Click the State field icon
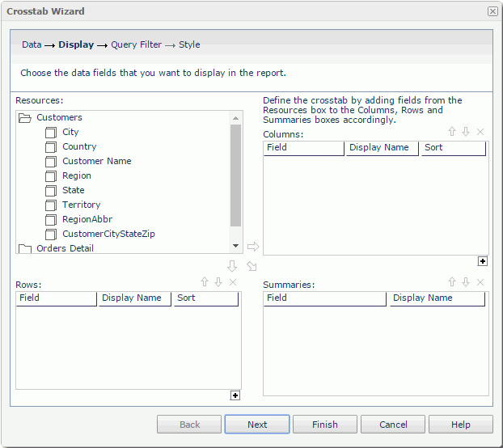Screen dimensions: 503x448 [x=51, y=191]
